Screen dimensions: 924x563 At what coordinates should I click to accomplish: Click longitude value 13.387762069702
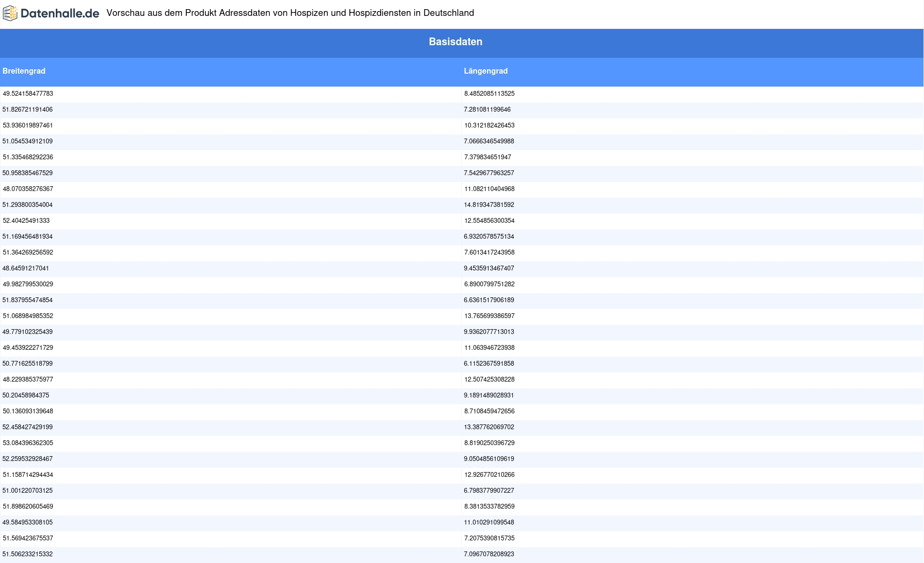point(489,427)
